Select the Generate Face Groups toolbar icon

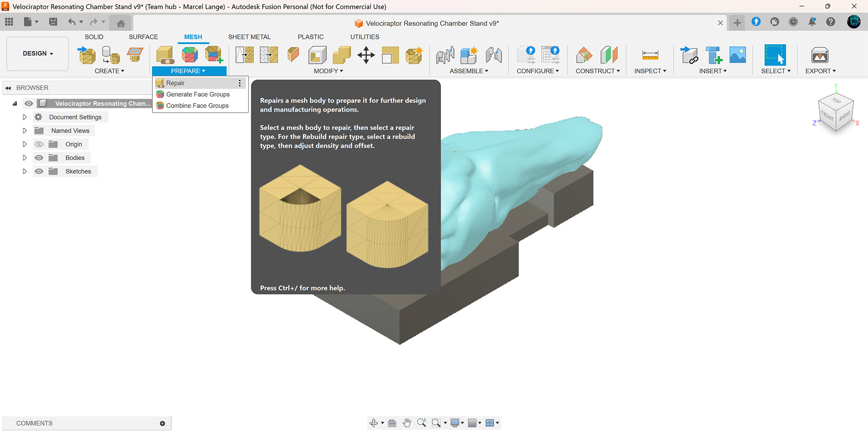190,55
